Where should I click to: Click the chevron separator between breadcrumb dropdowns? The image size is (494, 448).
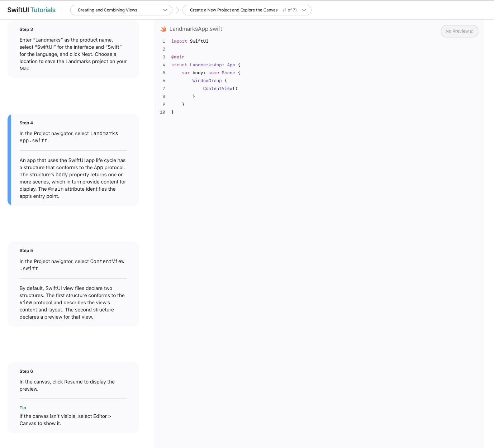[177, 10]
